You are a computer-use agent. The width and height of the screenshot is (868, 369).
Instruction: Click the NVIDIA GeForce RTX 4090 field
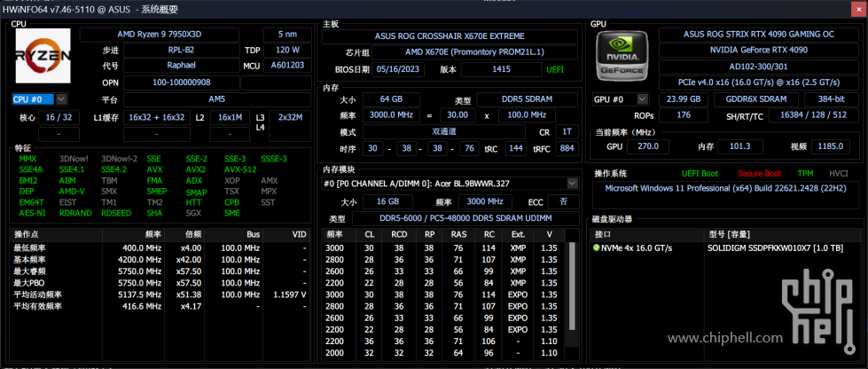click(x=758, y=51)
